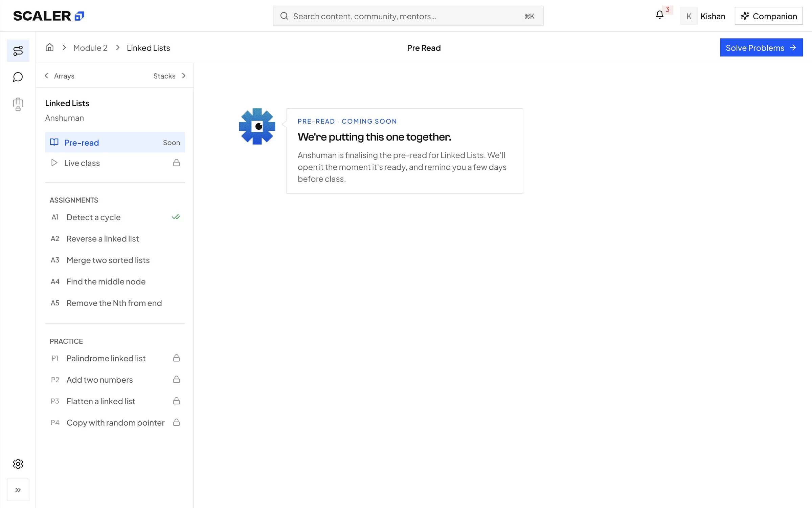Screen dimensions: 812x508
Task: Click the lock icon on Live class
Action: (x=176, y=163)
